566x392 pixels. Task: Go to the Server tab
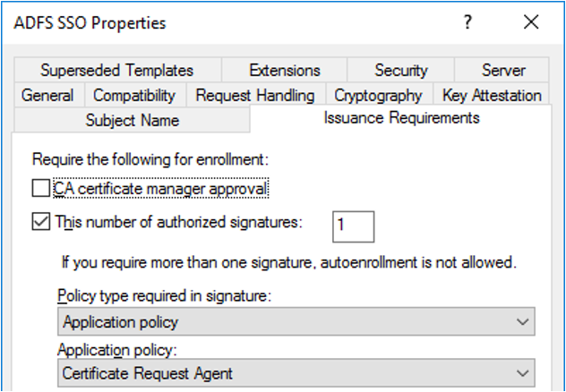coord(503,70)
